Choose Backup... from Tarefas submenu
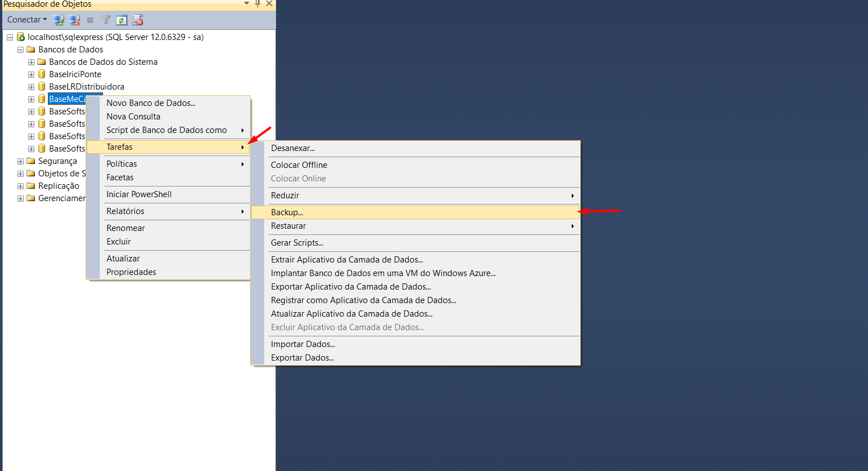Image resolution: width=868 pixels, height=471 pixels. pos(287,212)
